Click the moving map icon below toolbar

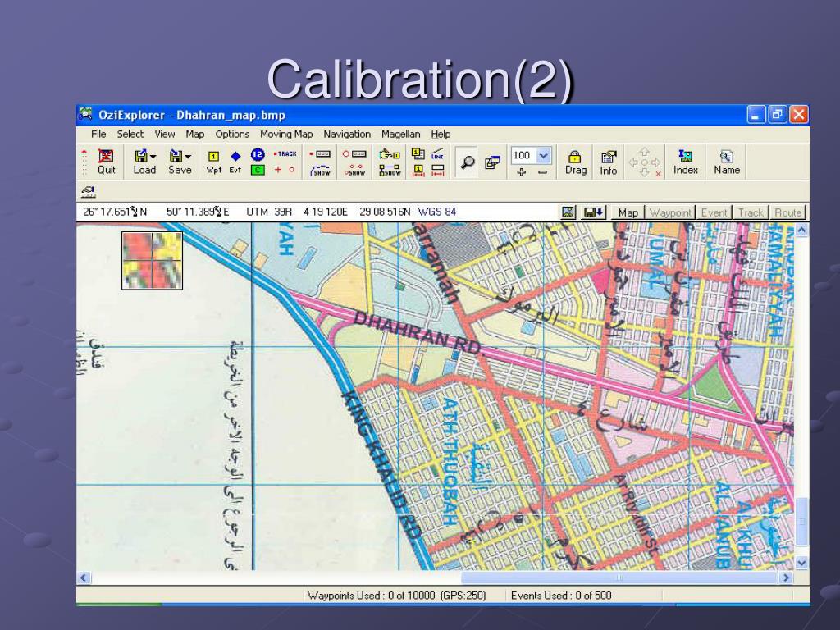tap(89, 191)
